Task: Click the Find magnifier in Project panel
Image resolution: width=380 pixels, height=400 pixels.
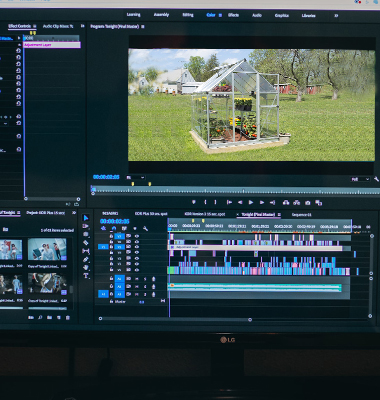Action: tap(40, 318)
